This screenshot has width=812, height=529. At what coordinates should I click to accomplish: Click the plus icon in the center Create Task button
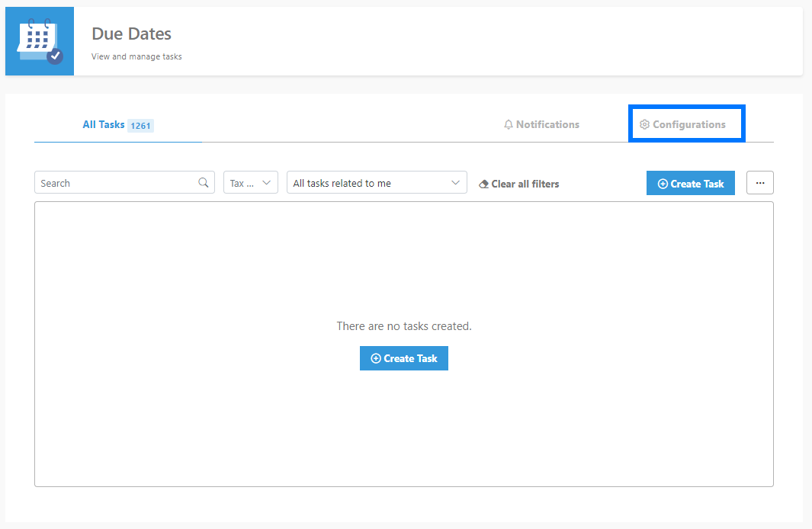click(x=376, y=358)
